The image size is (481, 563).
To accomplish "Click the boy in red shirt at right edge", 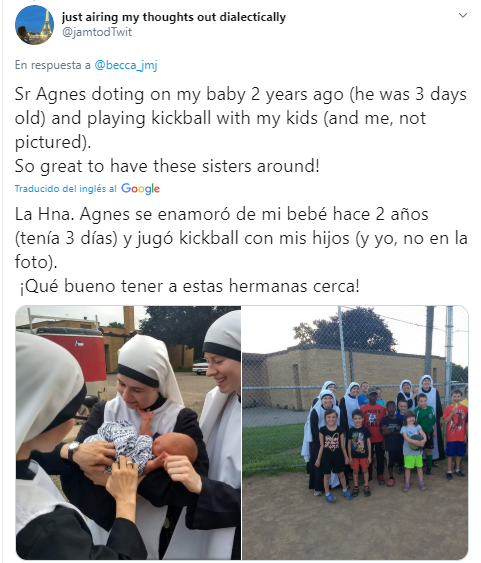I will point(455,434).
